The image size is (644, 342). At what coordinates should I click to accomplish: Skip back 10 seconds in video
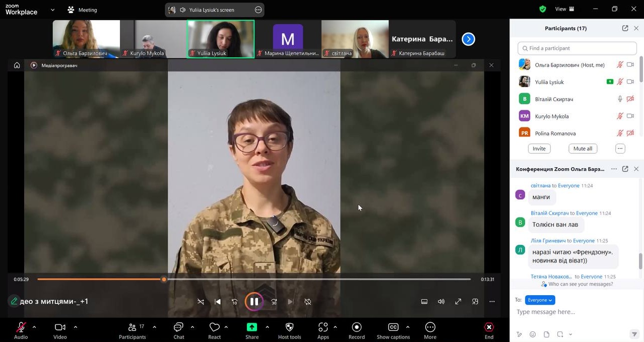coord(234,302)
